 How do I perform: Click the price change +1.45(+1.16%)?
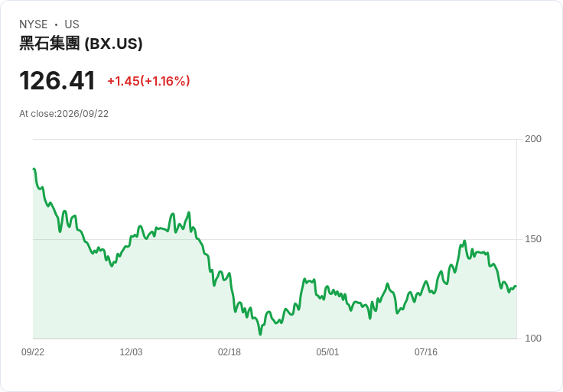pos(148,81)
